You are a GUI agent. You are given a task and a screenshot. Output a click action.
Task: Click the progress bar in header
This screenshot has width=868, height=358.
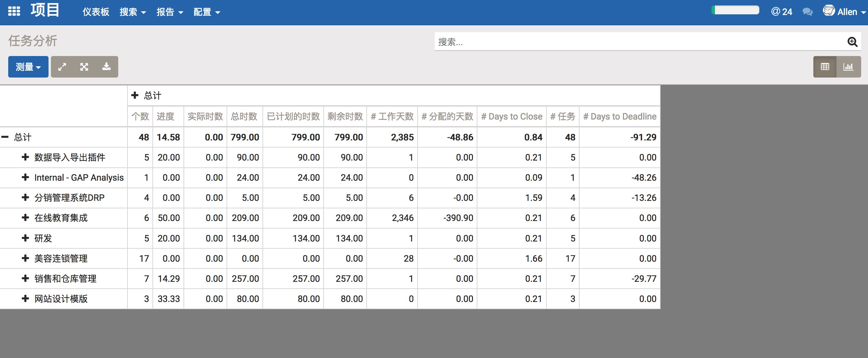pyautogui.click(x=735, y=10)
